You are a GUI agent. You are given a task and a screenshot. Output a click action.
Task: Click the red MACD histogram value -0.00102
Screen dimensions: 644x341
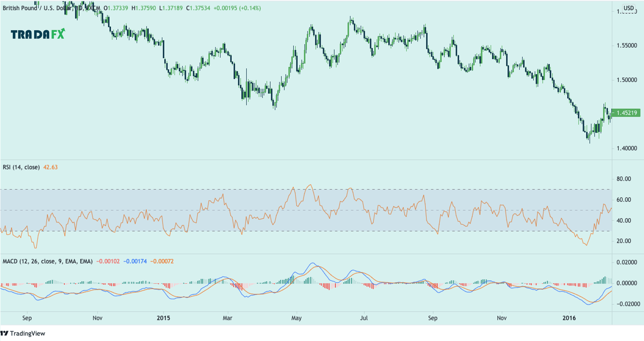click(108, 262)
